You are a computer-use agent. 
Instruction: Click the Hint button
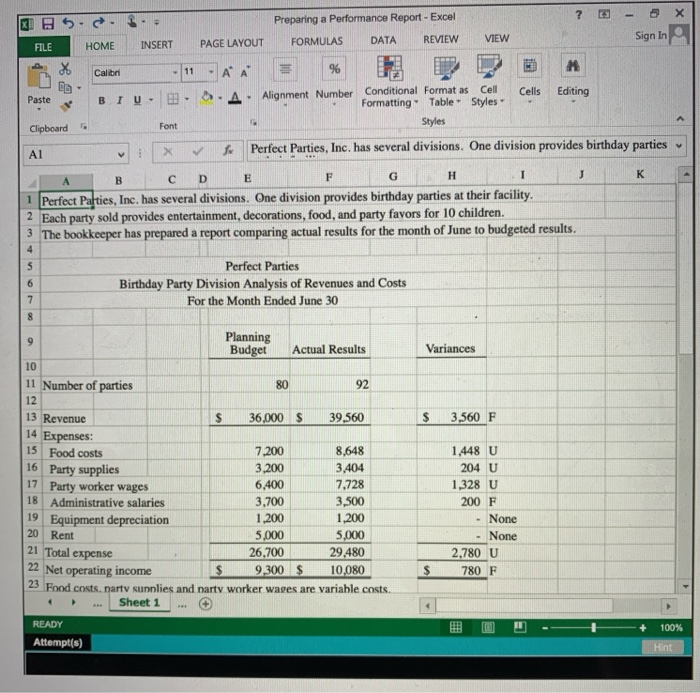(x=662, y=647)
